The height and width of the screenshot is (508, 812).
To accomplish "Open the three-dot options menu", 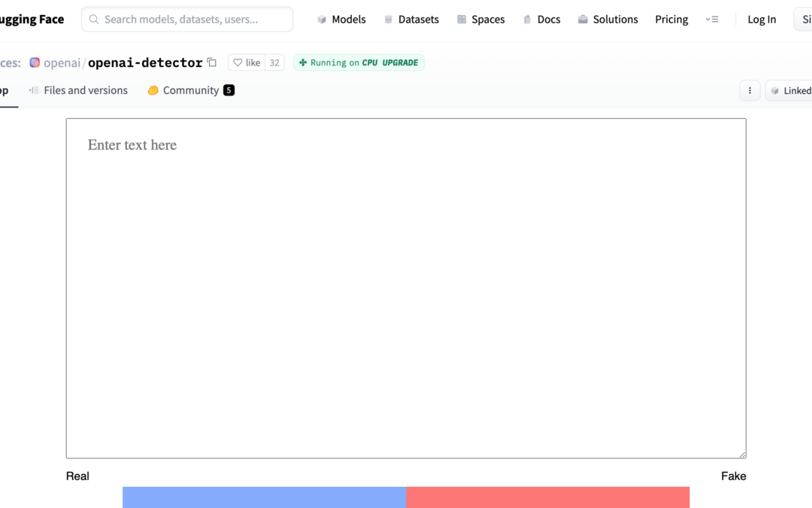I will click(x=750, y=90).
